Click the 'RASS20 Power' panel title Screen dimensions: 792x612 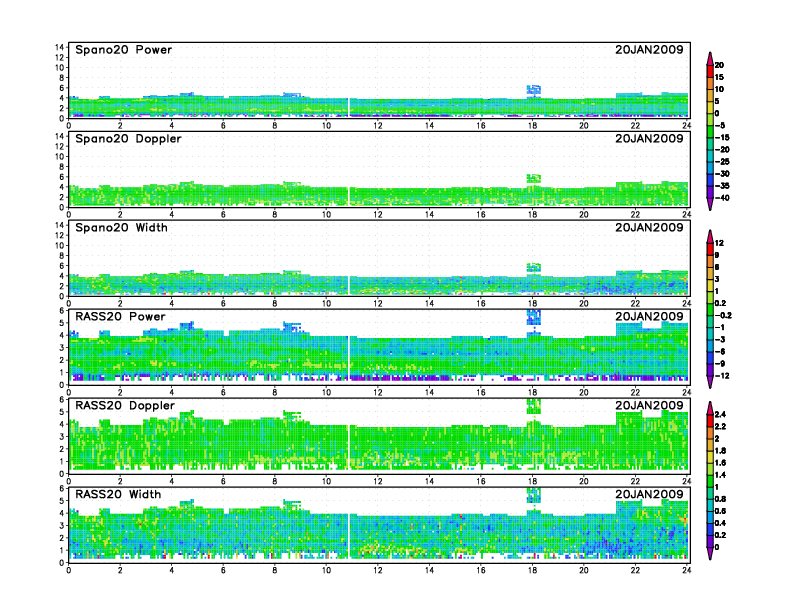pyautogui.click(x=120, y=317)
